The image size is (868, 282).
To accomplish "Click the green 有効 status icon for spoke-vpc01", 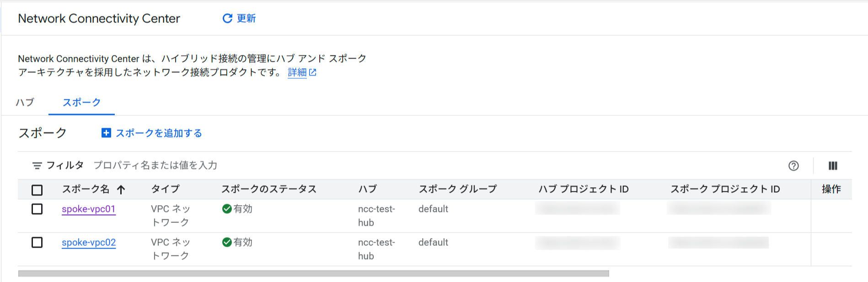I will point(226,209).
